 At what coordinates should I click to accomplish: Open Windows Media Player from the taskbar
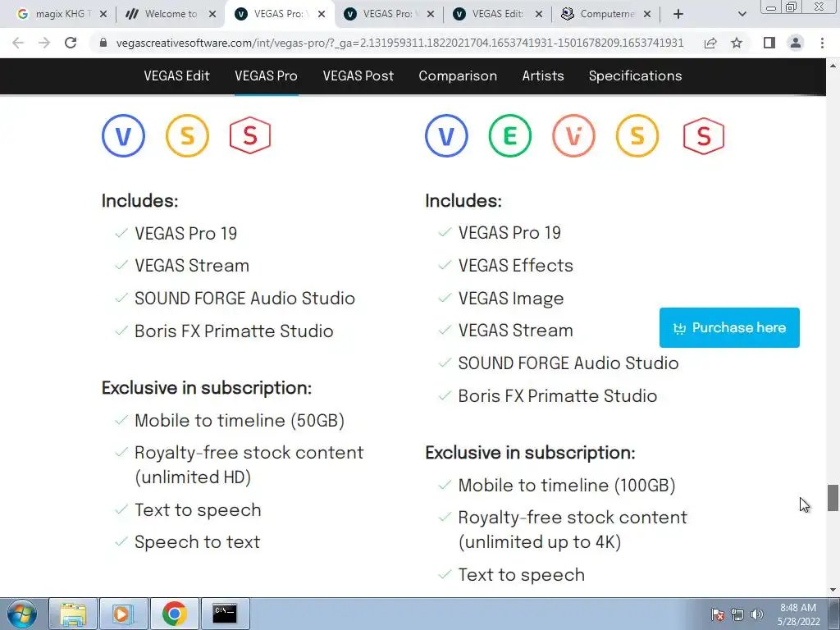pos(123,614)
